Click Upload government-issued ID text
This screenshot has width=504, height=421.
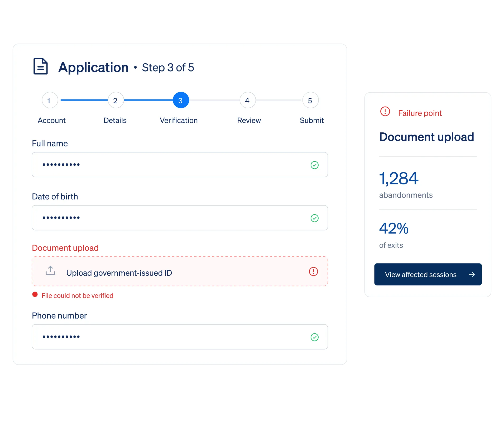point(119,273)
